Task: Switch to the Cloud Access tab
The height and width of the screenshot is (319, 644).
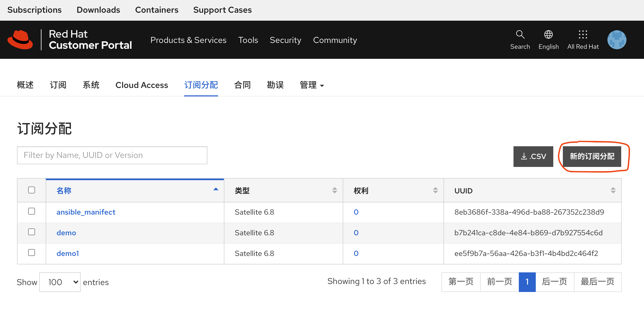Action: (142, 85)
